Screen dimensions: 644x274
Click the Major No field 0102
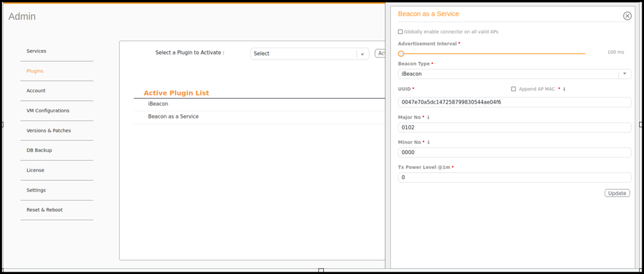pos(515,128)
